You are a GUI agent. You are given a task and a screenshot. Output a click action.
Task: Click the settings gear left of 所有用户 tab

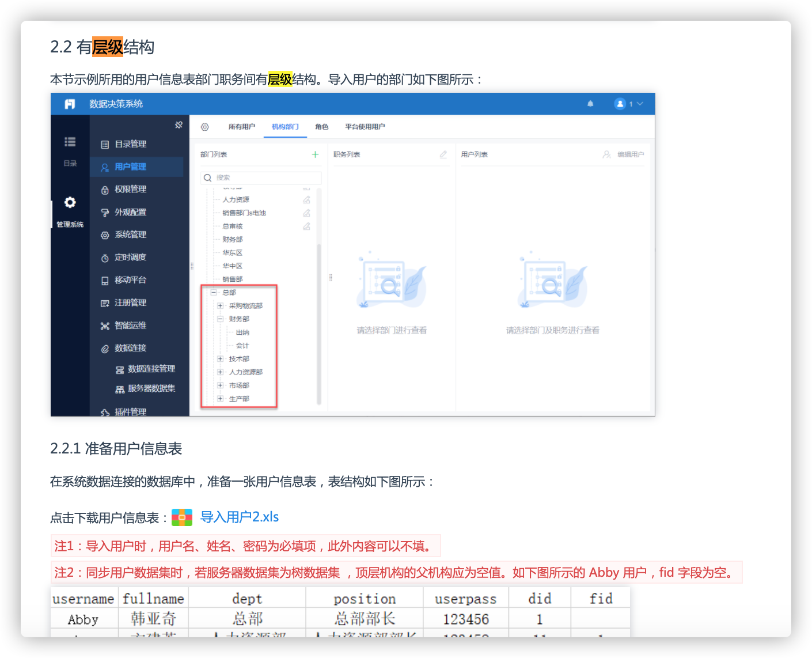coord(204,127)
